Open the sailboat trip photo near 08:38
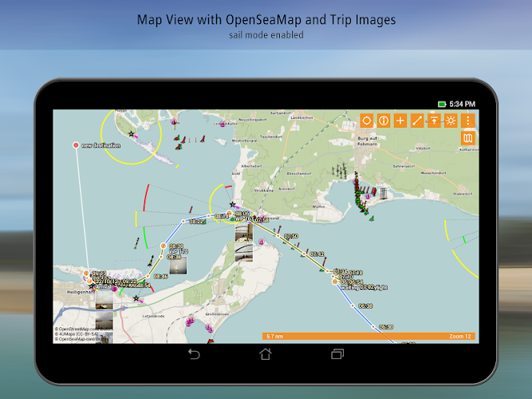Viewport: 532px width, 399px height. coord(178,264)
